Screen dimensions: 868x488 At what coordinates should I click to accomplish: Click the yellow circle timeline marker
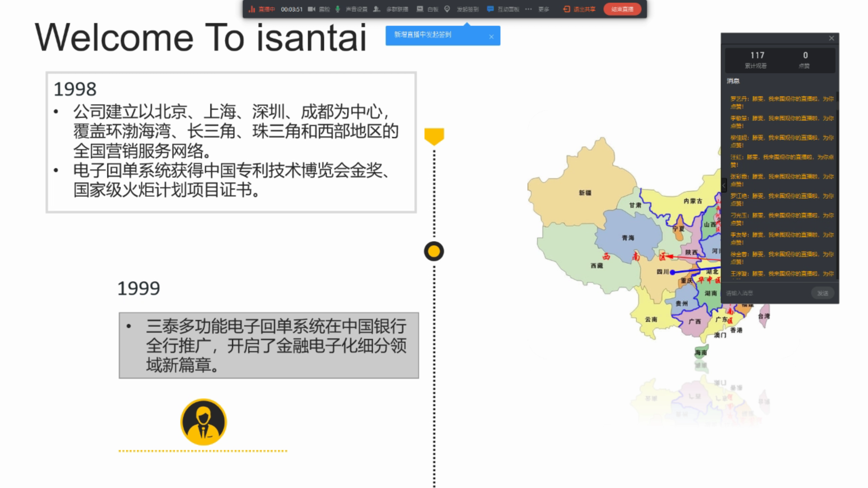[x=434, y=251]
